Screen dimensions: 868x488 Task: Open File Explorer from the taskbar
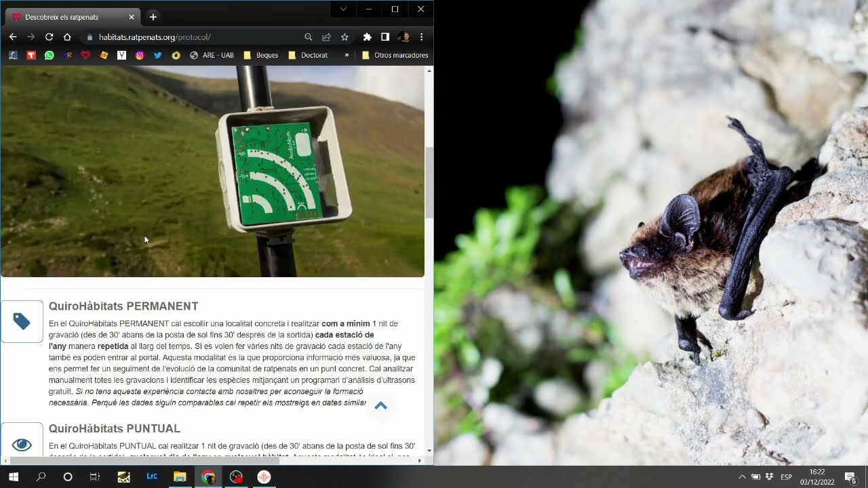[180, 477]
